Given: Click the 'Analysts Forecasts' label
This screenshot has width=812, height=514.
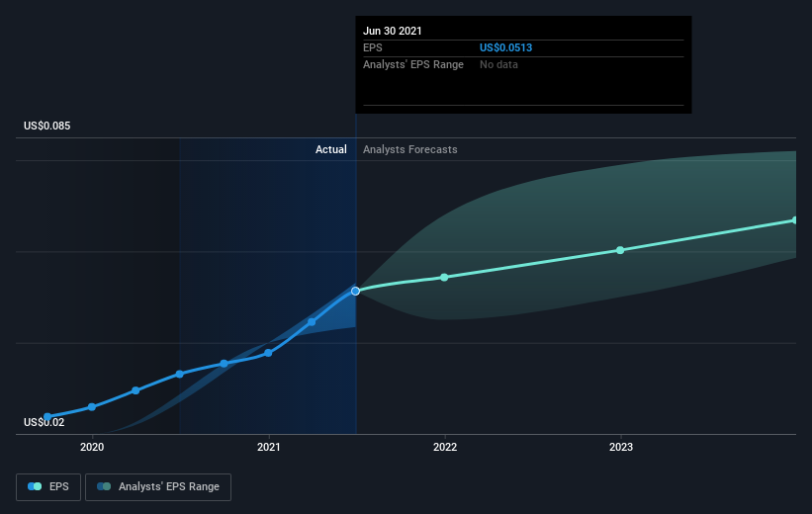Looking at the screenshot, I should click(409, 149).
